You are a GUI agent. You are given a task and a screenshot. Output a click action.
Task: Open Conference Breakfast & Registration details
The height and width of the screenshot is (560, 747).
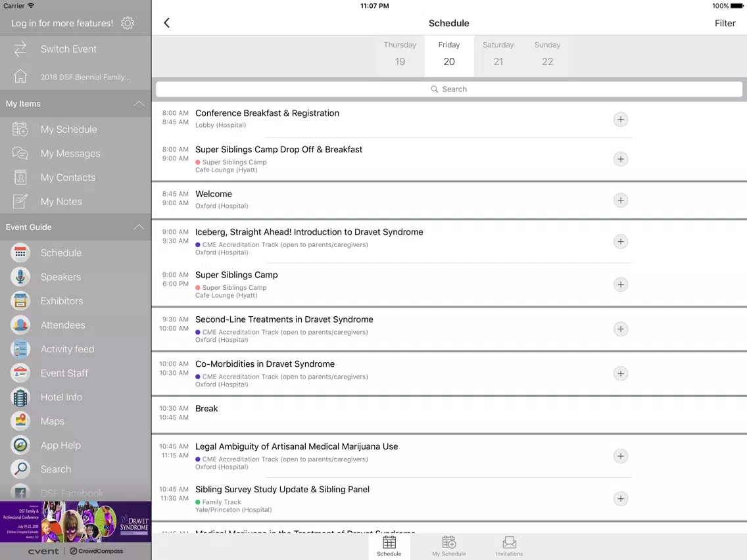[x=267, y=113]
